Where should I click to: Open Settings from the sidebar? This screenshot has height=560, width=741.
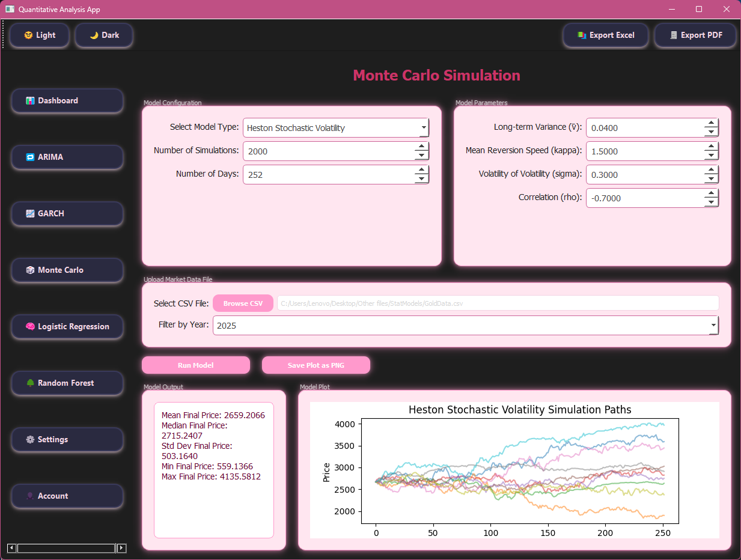click(67, 440)
